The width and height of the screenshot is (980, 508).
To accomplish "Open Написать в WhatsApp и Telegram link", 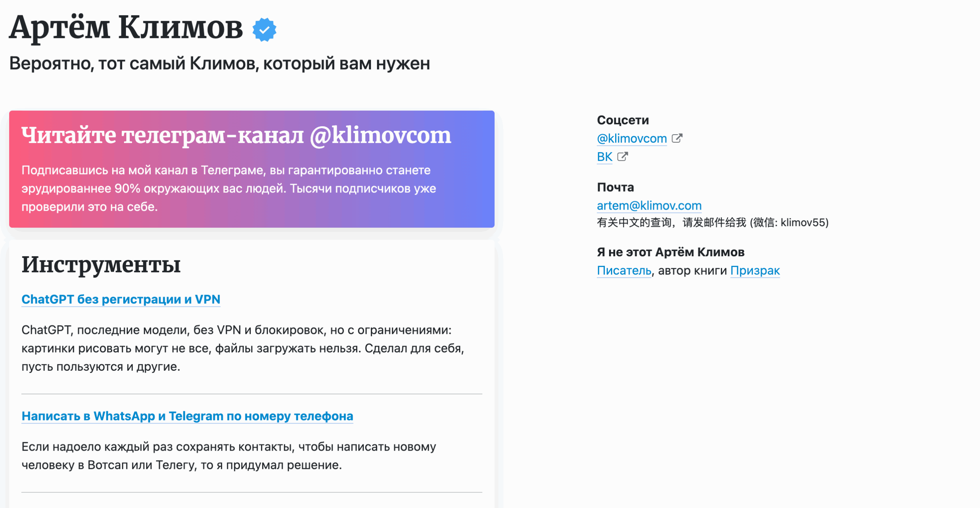I will [x=187, y=416].
